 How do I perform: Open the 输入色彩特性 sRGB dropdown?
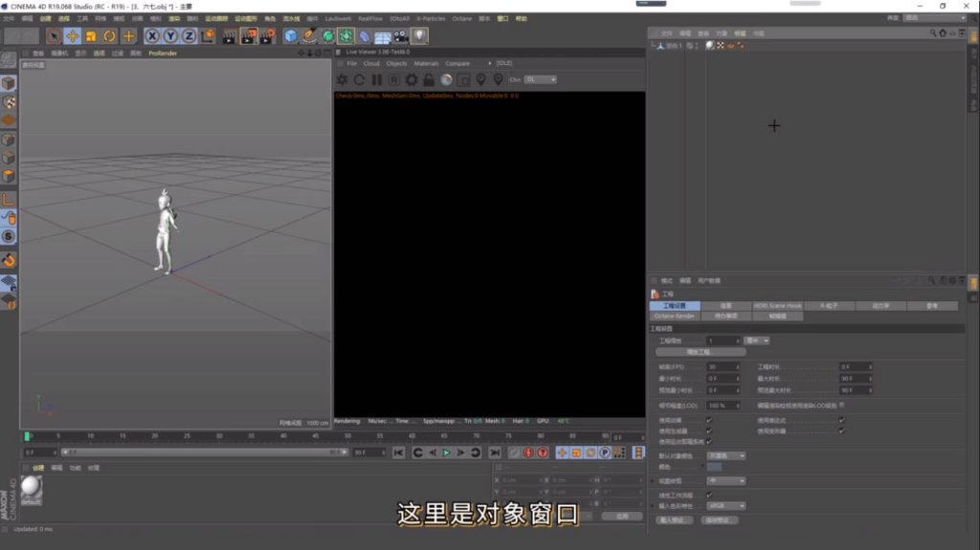(726, 506)
